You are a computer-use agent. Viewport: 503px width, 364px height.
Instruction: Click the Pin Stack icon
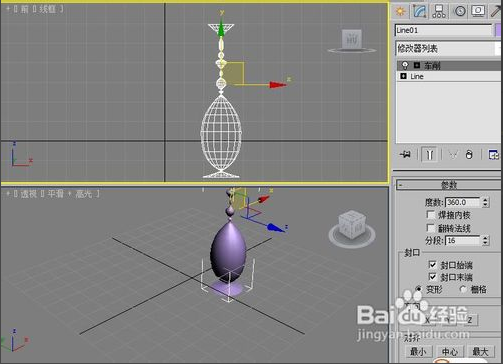[405, 155]
